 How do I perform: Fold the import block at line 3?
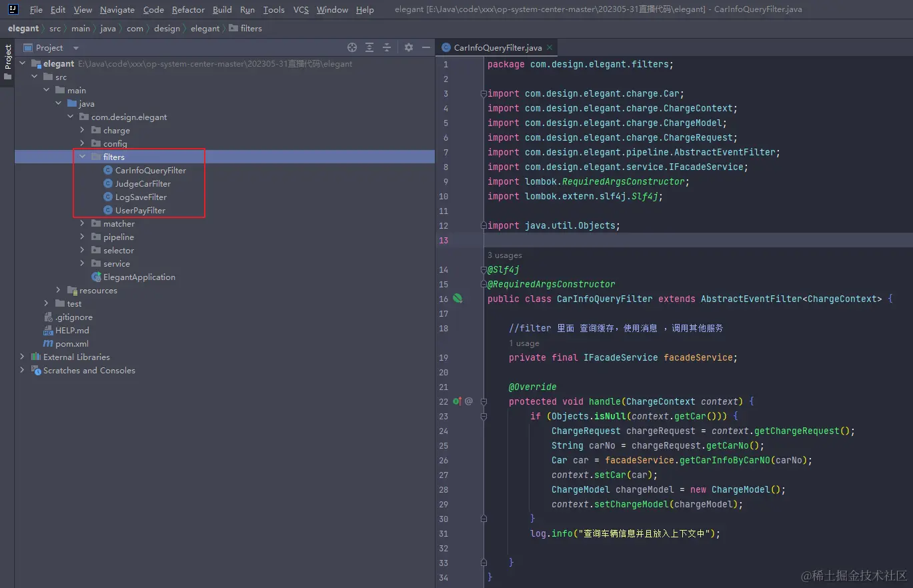pyautogui.click(x=484, y=94)
